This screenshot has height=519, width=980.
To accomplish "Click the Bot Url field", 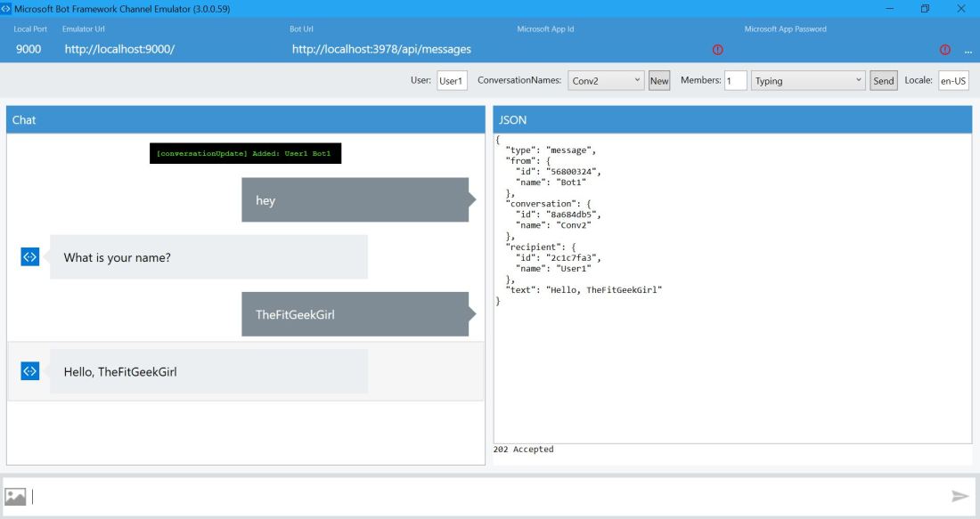I will pos(381,49).
